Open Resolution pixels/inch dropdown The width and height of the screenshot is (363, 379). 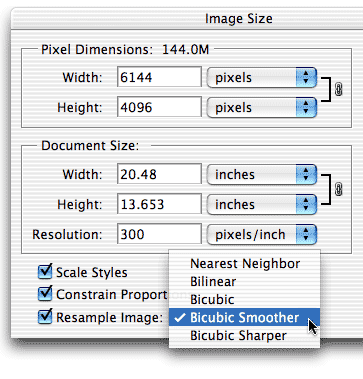[262, 234]
